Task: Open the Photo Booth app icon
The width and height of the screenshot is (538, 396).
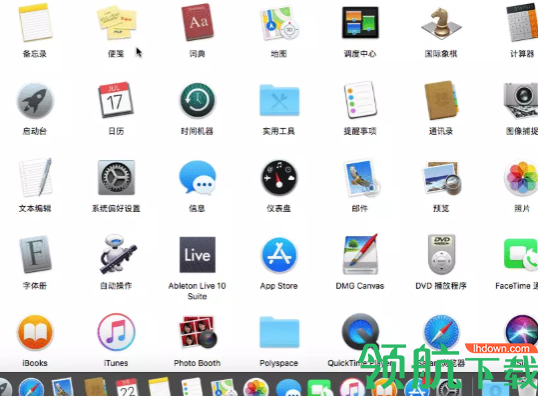Action: [198, 332]
